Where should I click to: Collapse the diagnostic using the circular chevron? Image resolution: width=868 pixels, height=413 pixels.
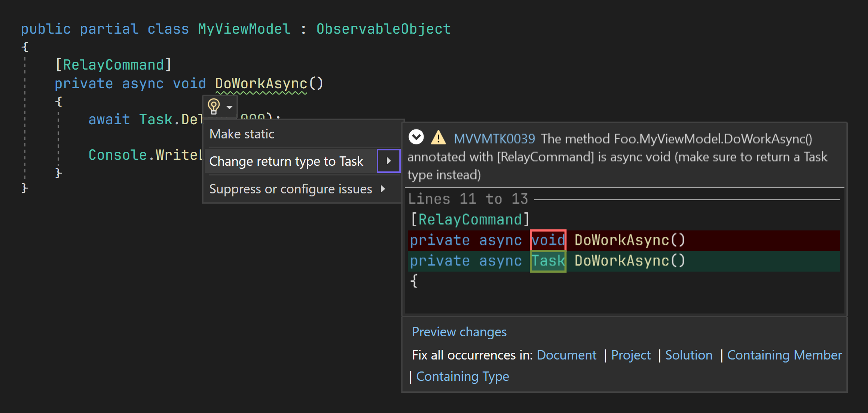tap(416, 137)
